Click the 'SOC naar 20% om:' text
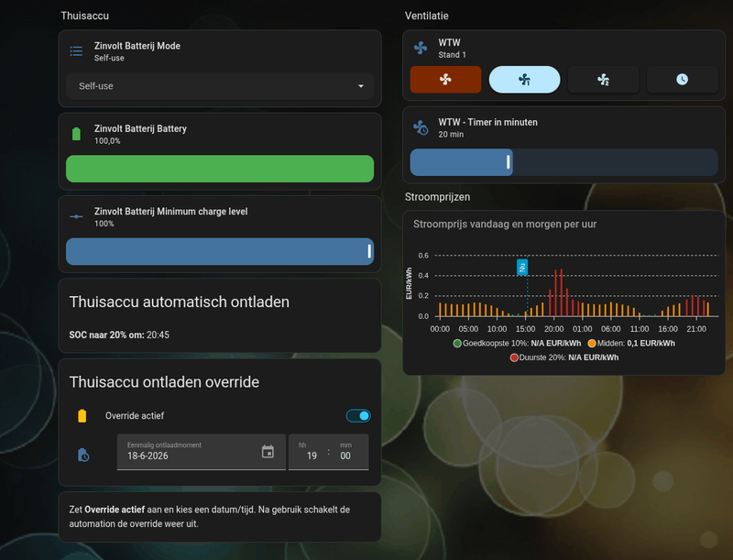 (x=106, y=335)
